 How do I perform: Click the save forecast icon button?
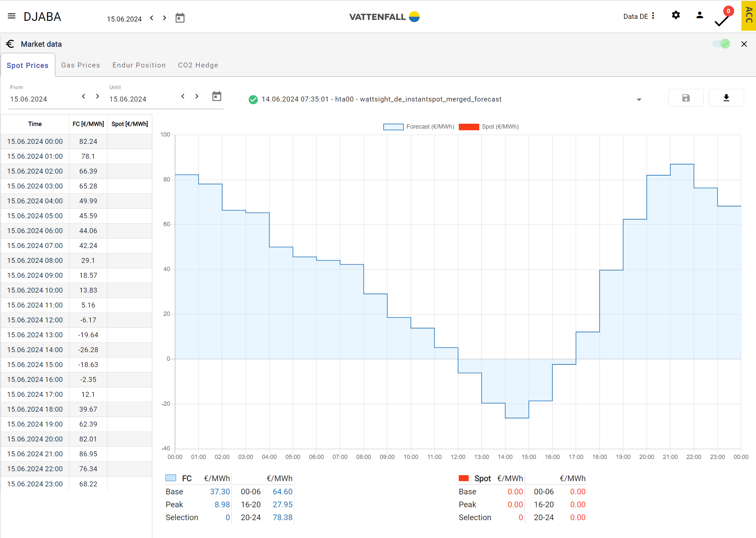click(685, 98)
